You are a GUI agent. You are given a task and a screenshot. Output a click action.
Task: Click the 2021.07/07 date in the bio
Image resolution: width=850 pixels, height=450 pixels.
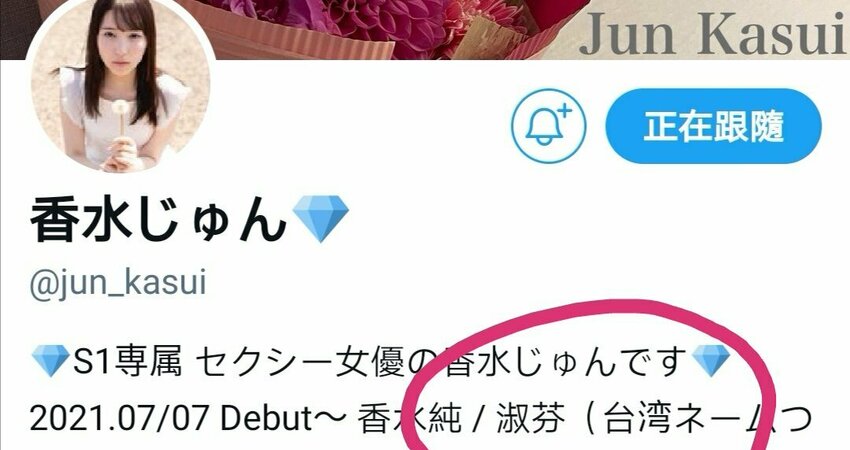tap(121, 418)
